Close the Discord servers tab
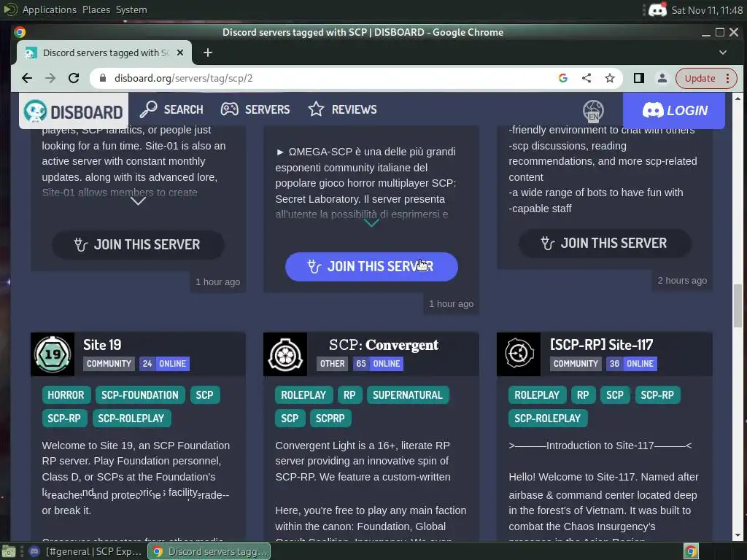The image size is (747, 560). tap(180, 52)
